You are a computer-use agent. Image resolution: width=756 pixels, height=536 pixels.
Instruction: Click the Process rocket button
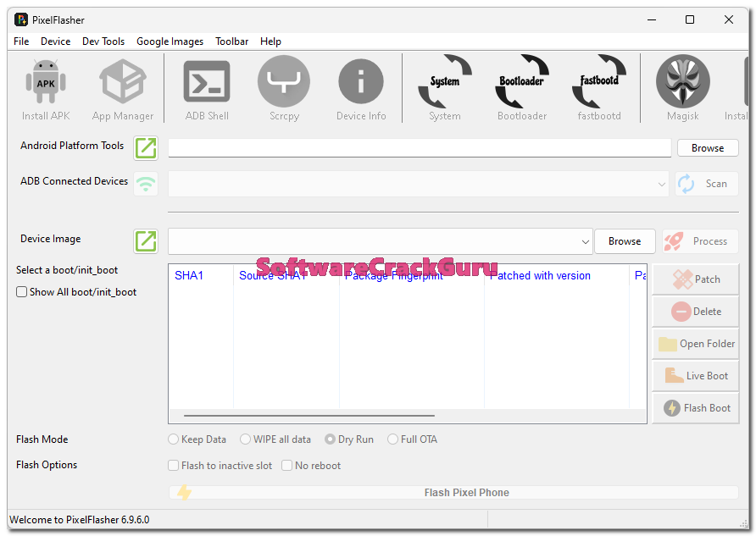click(700, 240)
